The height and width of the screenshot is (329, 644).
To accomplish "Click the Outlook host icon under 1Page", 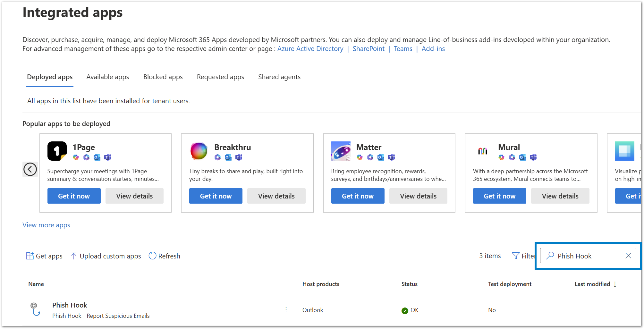I will point(97,157).
